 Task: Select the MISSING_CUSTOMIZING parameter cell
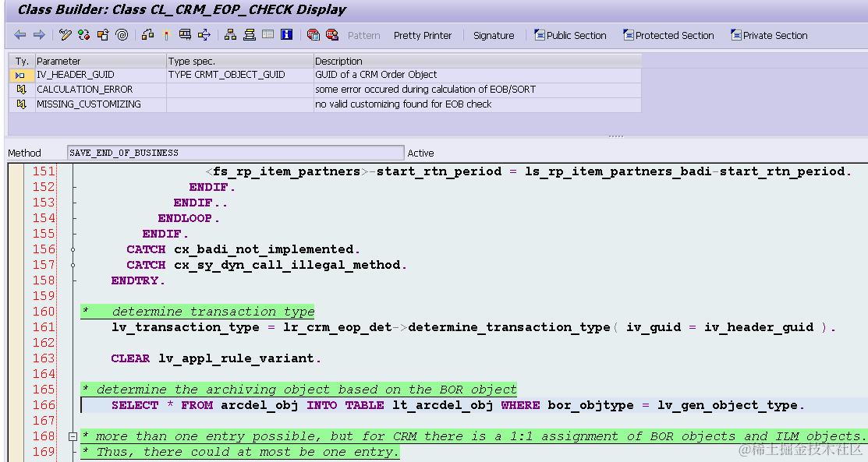tap(101, 104)
